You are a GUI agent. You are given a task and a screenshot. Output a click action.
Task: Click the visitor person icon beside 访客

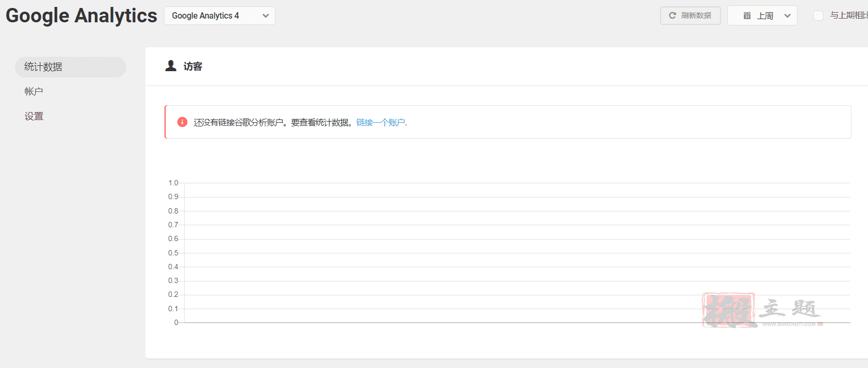click(x=171, y=66)
